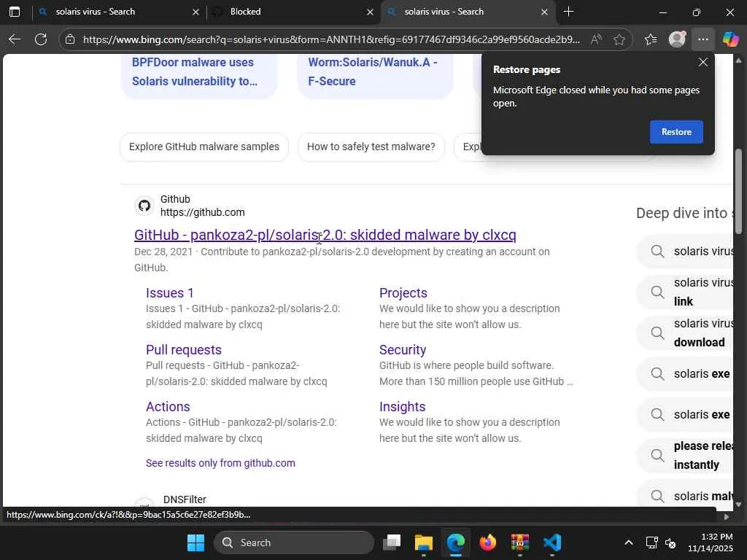
Task: Show hidden system tray icons chevron
Action: tap(629, 542)
